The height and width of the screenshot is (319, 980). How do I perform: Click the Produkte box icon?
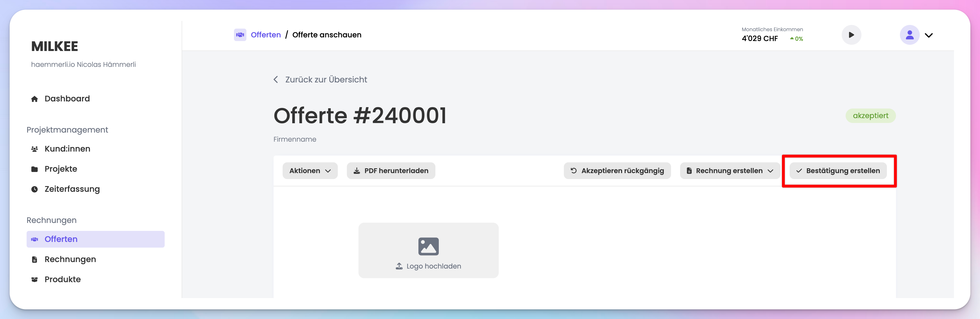click(35, 280)
